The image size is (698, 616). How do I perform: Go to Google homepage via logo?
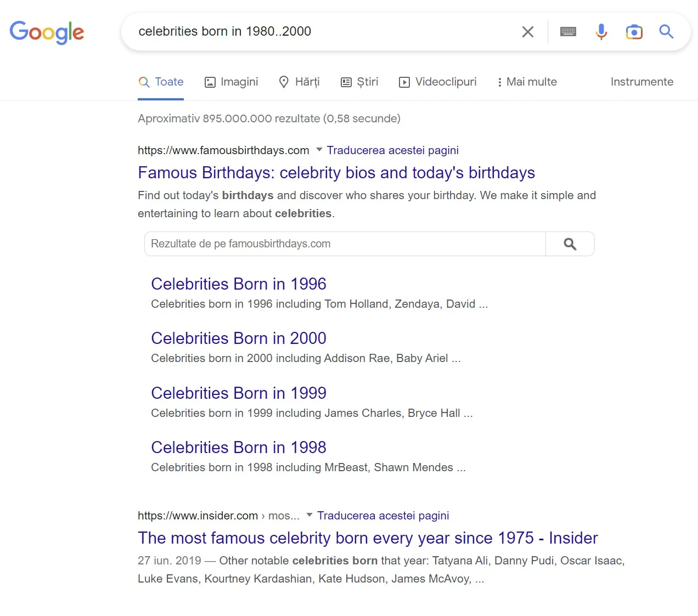click(x=47, y=32)
